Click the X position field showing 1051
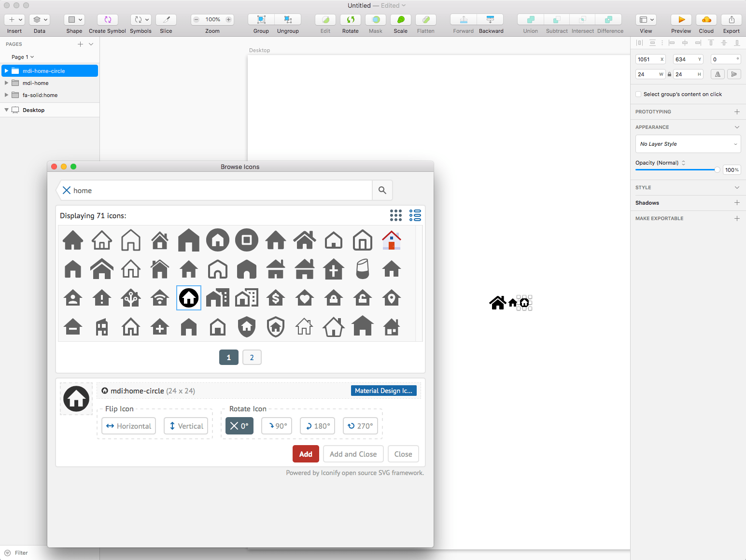Screen dimensions: 746x560 click(650, 59)
